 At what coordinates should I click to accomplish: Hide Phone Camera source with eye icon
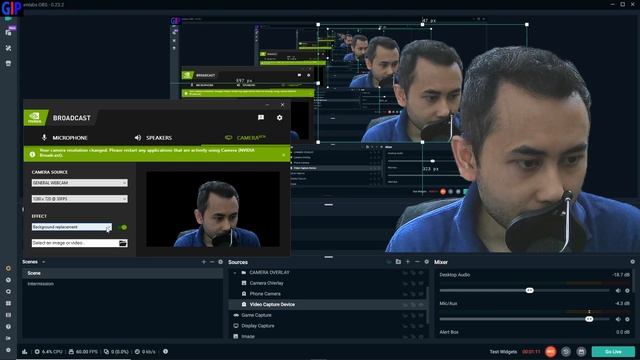pos(421,294)
